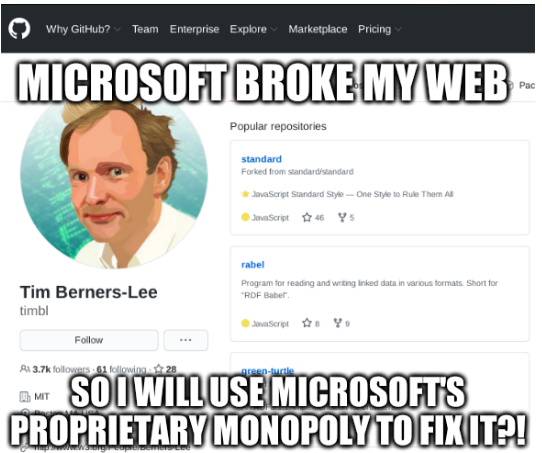The image size is (542, 453).
Task: Click the yellow JavaScript language dot on standard
Action: [245, 217]
